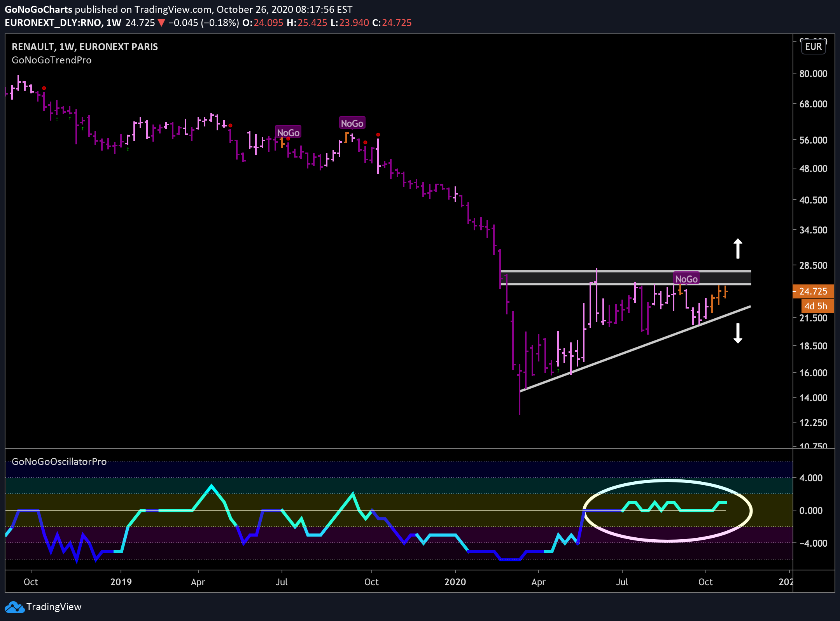
Task: Click the 12.250 price axis label
Action: pyautogui.click(x=814, y=423)
